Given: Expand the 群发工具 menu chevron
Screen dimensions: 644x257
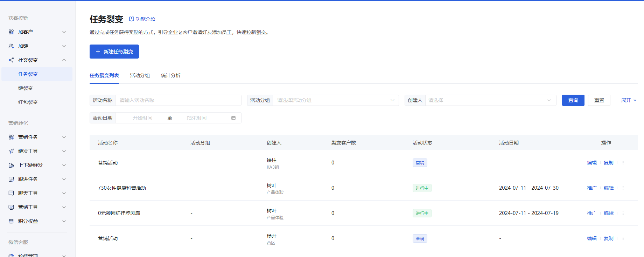Looking at the screenshot, I should click(x=64, y=151).
